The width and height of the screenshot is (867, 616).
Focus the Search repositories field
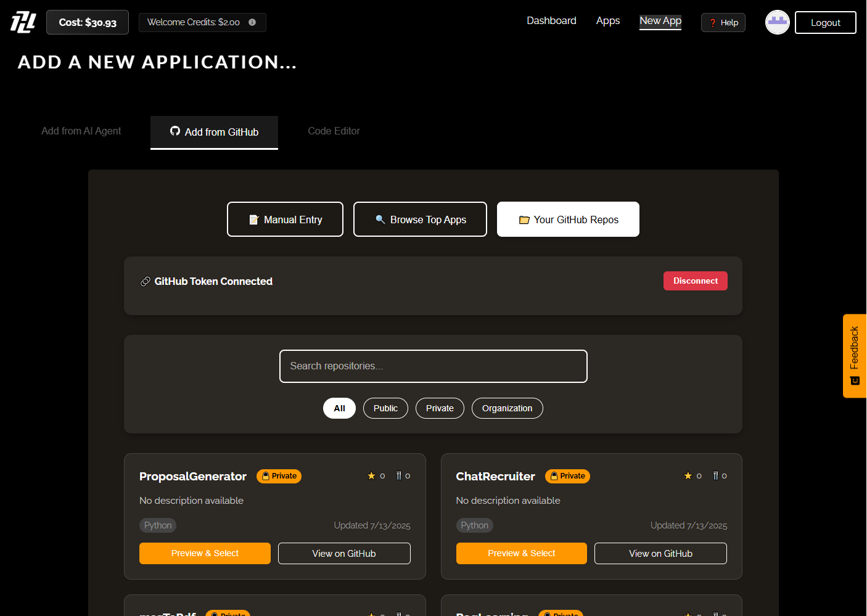[434, 366]
